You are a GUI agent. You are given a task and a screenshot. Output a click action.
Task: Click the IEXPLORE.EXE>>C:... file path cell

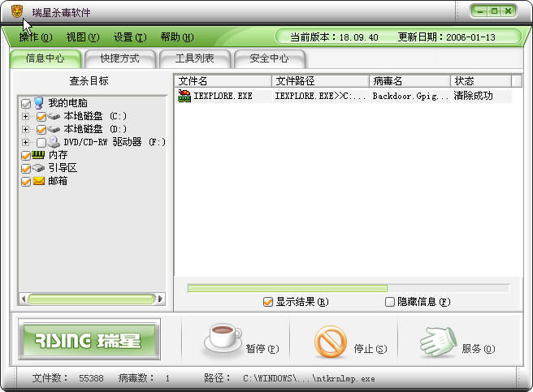click(320, 96)
